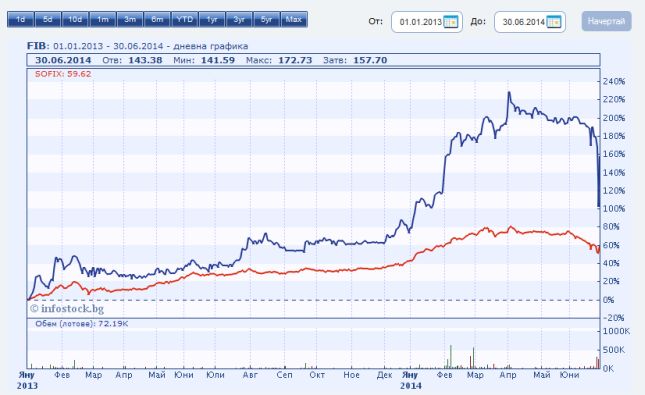Click the Ное month axis label
The width and height of the screenshot is (645, 395).
coord(351,375)
